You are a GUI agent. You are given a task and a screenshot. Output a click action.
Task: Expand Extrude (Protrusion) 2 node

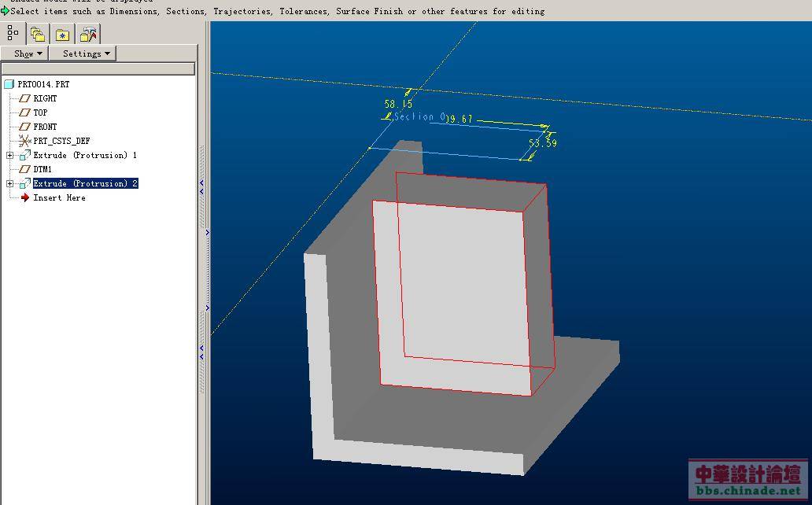[x=10, y=183]
